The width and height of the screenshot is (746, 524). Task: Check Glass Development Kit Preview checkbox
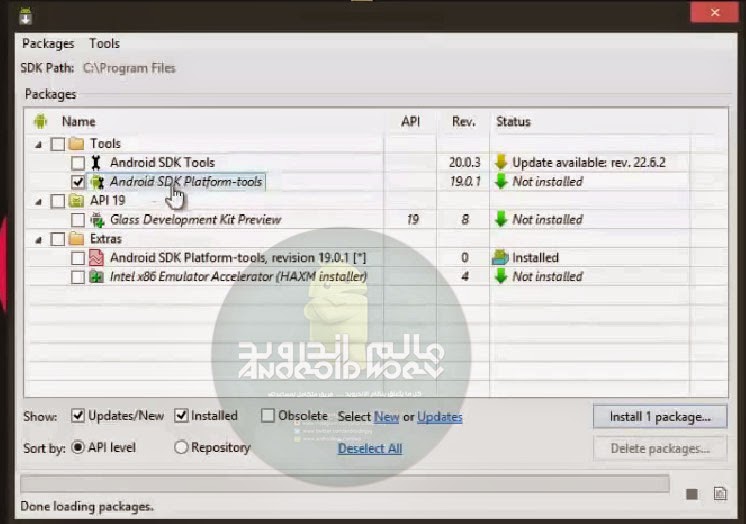point(78,220)
